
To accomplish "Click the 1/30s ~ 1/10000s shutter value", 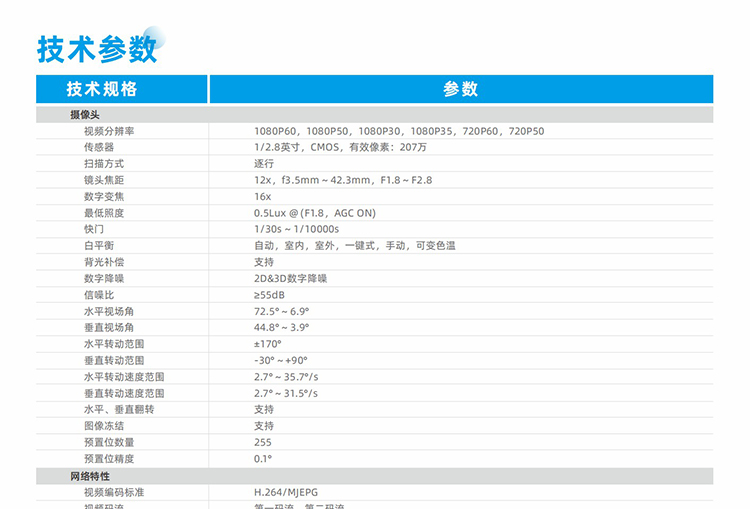I will tap(296, 229).
